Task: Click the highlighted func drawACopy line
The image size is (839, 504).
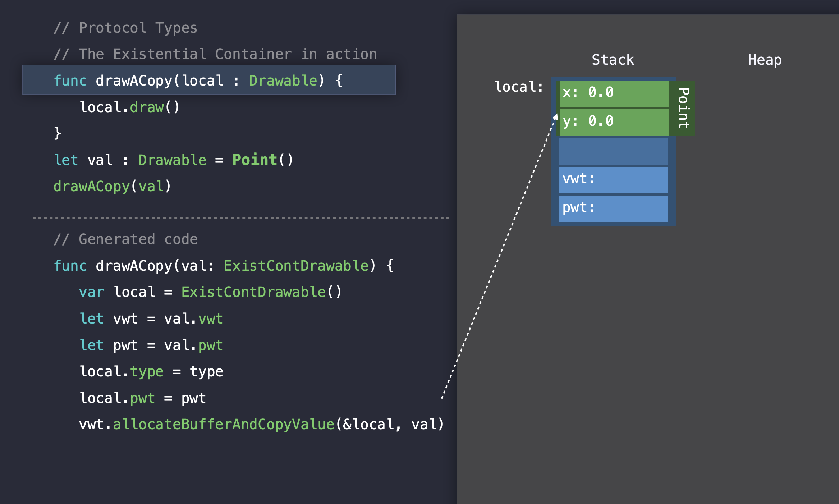Action: (208, 80)
